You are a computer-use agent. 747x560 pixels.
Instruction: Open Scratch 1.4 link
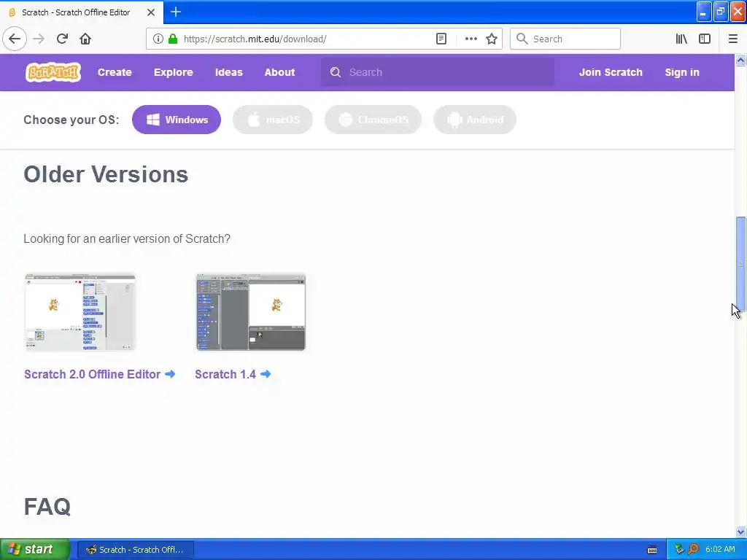[x=225, y=374]
